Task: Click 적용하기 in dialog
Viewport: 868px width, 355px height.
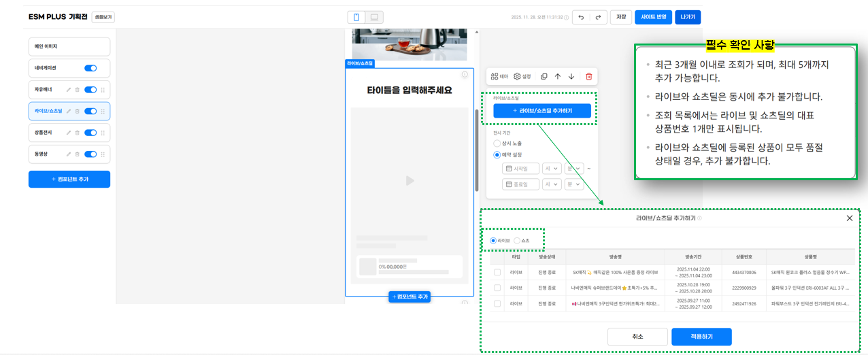Action: pos(701,337)
